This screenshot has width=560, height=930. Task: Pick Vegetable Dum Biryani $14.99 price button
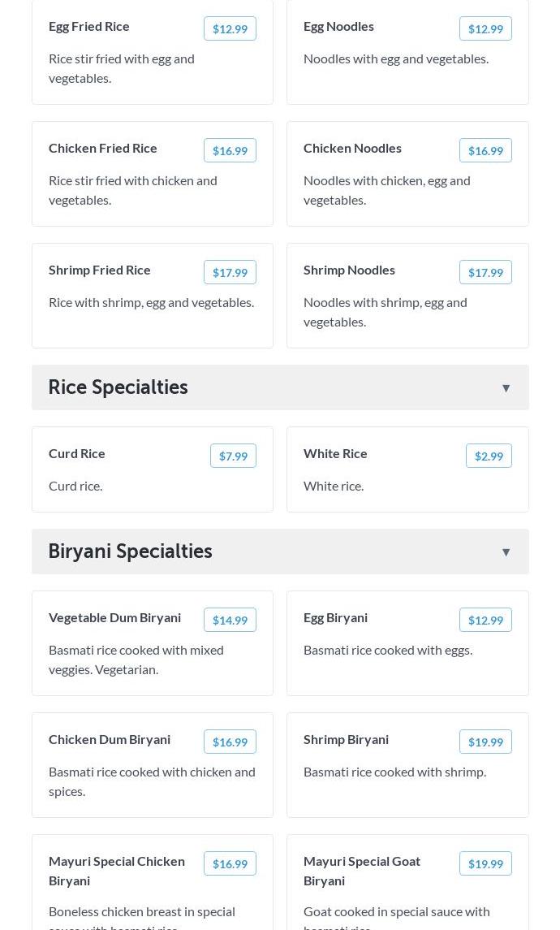230,620
